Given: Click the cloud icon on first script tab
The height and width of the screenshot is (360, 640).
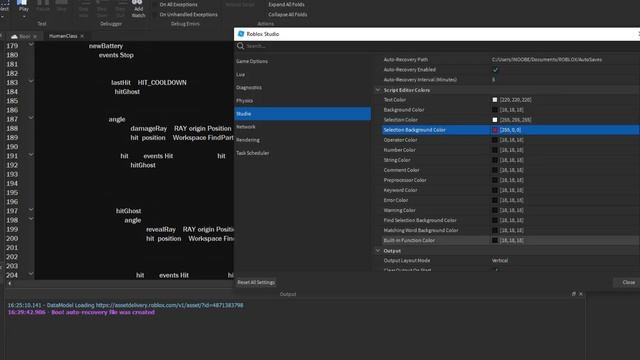Looking at the screenshot, I should [x=14, y=36].
